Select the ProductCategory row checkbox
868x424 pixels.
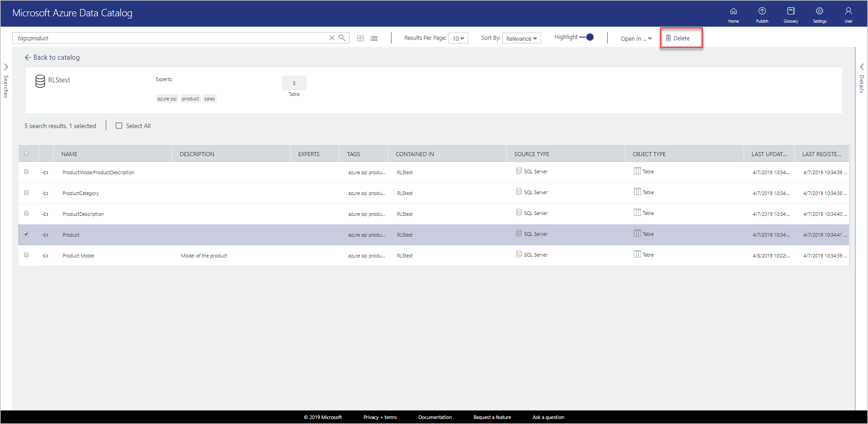point(26,192)
